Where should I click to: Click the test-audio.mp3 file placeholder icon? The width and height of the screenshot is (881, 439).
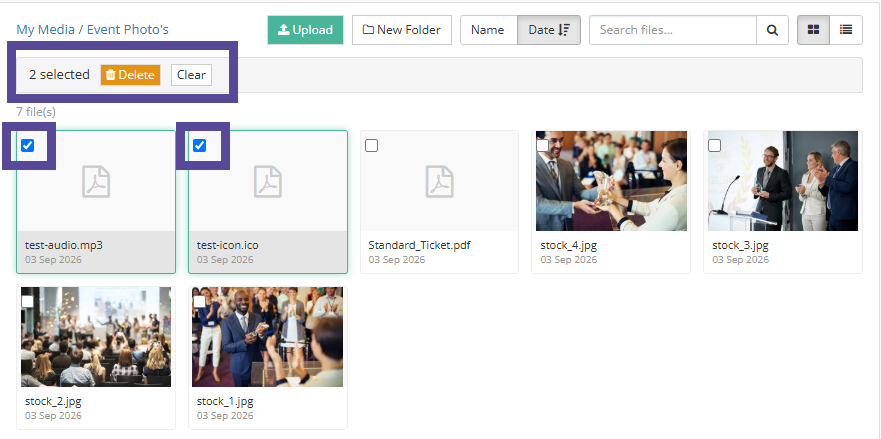(x=96, y=181)
